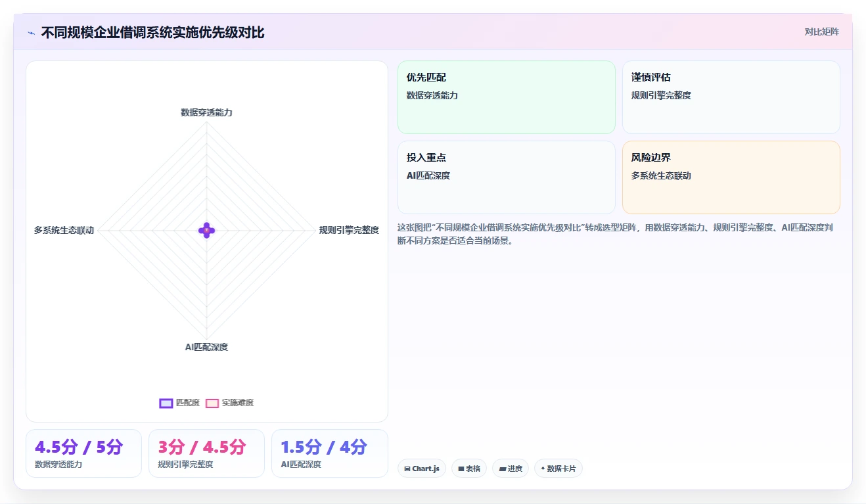Screen dimensions: 866x504
Task: Select the 表格 tag chip
Action: [469, 469]
